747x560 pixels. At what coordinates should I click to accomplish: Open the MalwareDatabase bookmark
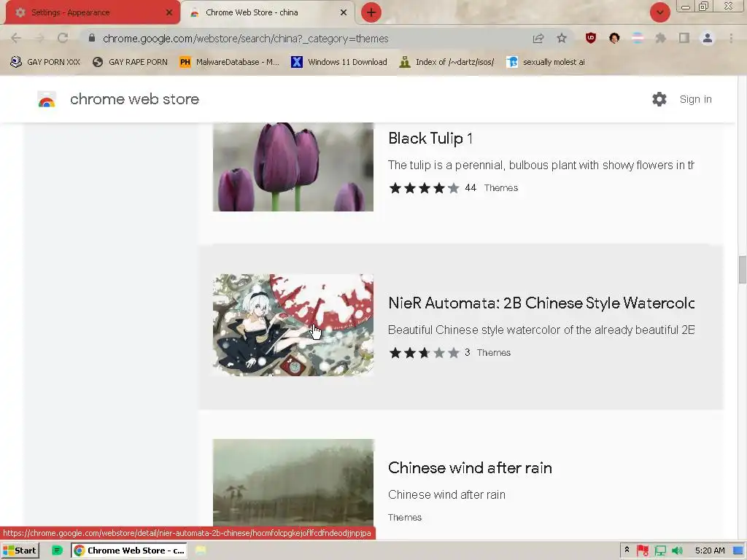tap(229, 62)
